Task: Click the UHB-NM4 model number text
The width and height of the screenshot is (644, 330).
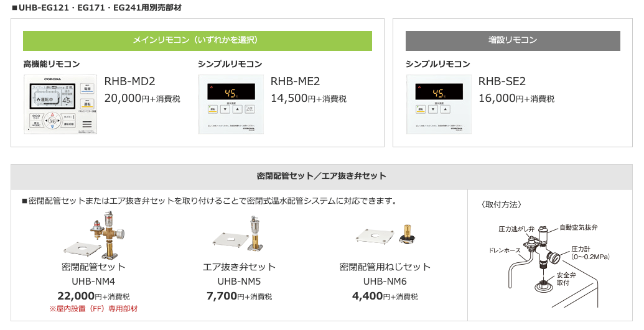Action: point(93,282)
